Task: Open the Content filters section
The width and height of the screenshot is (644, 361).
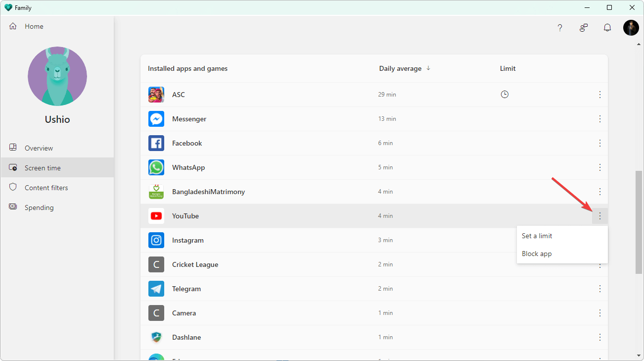Action: [57, 188]
